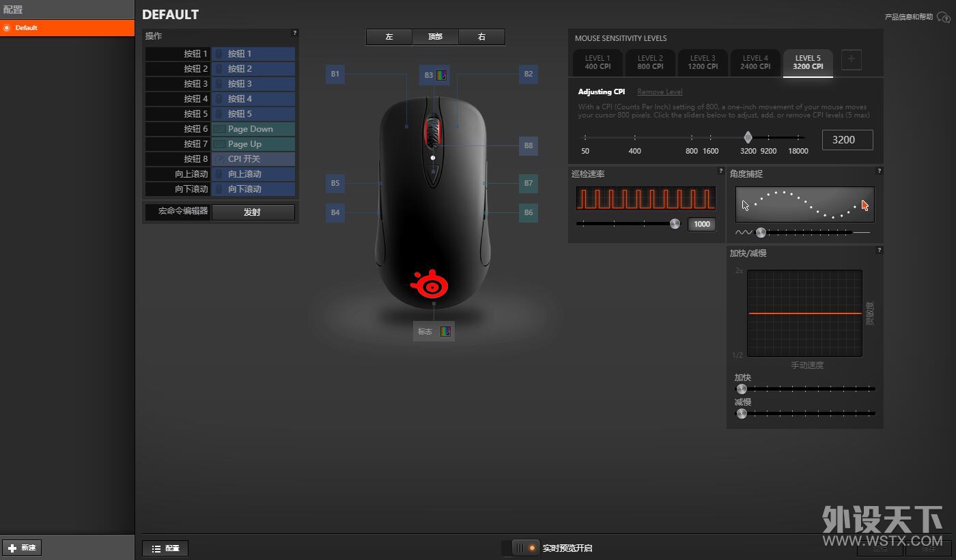This screenshot has height=560, width=956.
Task: Change the Page Down assignment for 按钮 6
Action: 253,129
